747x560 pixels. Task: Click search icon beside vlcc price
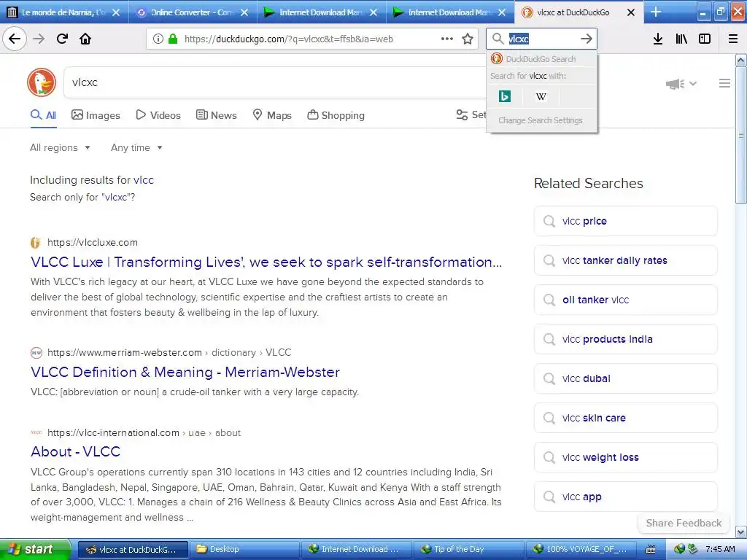coord(549,221)
